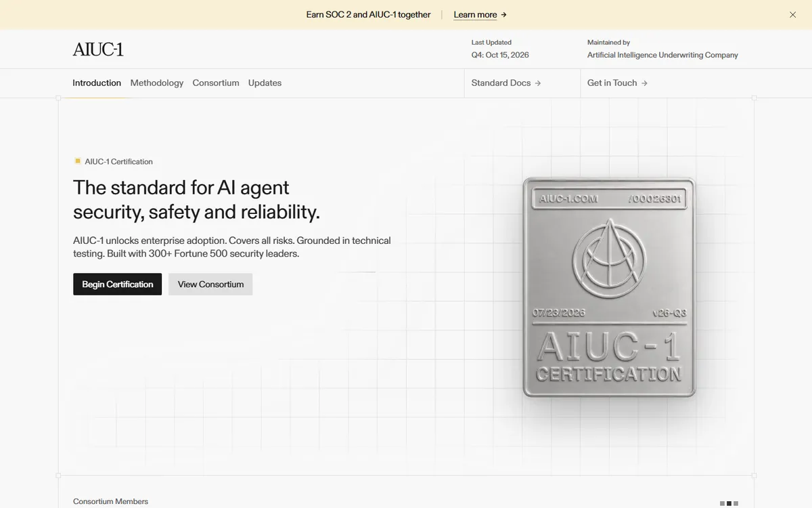Viewport: 812px width, 508px height.
Task: Click the arrow icon beside Get in Touch
Action: tap(644, 83)
